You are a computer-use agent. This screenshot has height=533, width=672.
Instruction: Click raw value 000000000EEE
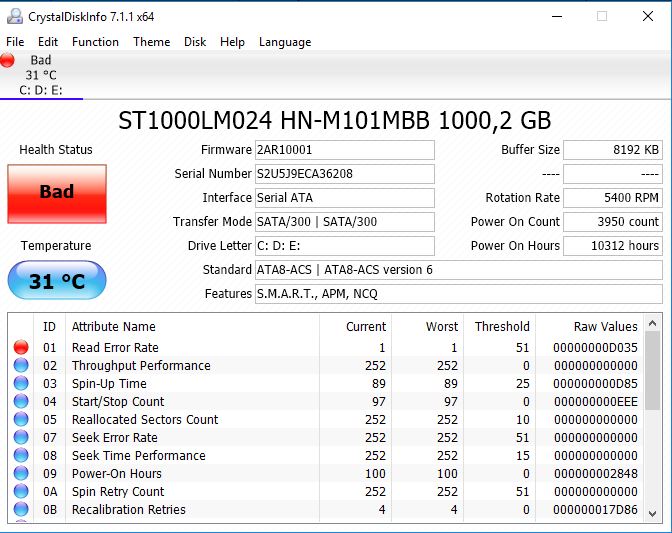coord(596,401)
